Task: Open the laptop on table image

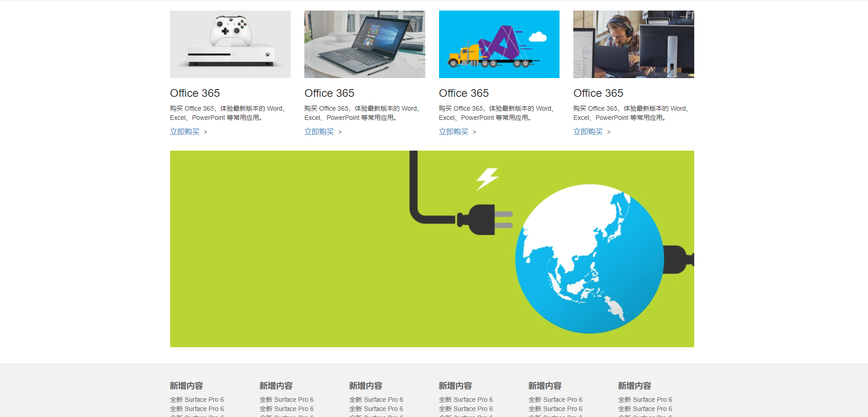Action: tap(365, 44)
